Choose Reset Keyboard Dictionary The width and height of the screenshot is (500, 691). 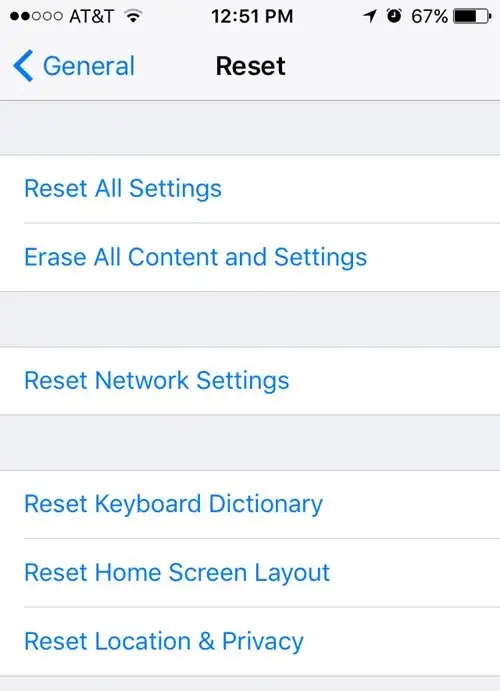pos(250,504)
